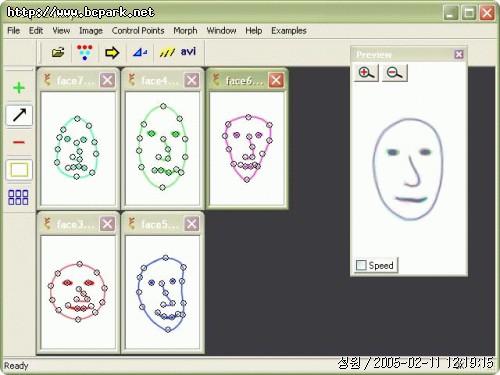Click the magenta face drawing in face6

pyautogui.click(x=247, y=148)
